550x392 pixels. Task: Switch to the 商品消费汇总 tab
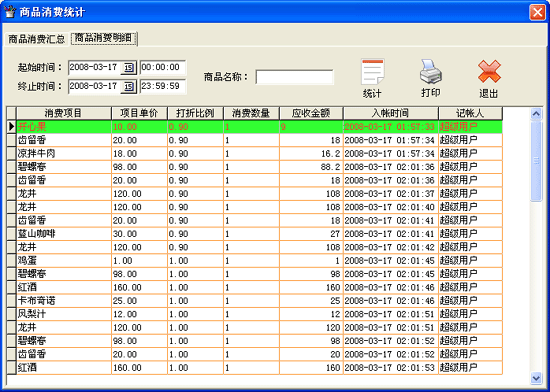tap(36, 39)
